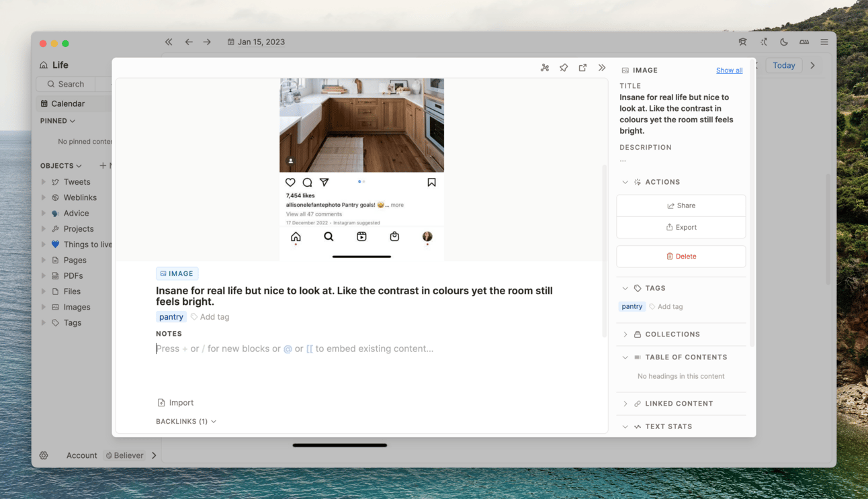868x499 pixels.
Task: Click Add tag in the TAGS panel
Action: (666, 306)
